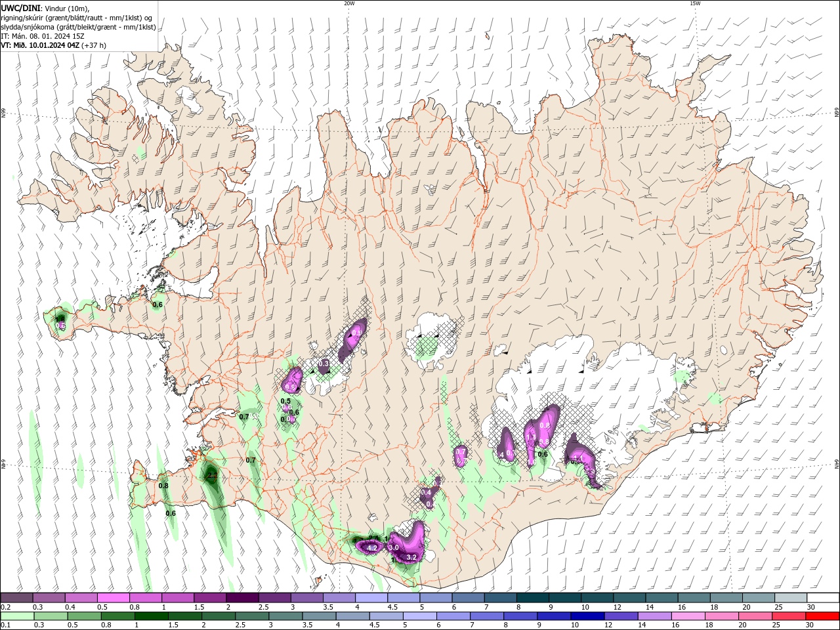Pick the dark blue lower swatch between 10 and 12
The image size is (840, 630).
587,617
